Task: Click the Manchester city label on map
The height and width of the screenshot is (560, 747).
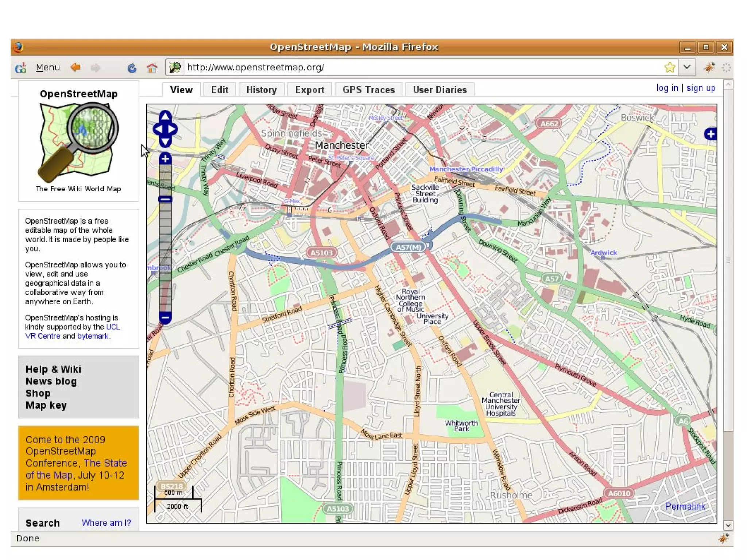Action: (342, 145)
